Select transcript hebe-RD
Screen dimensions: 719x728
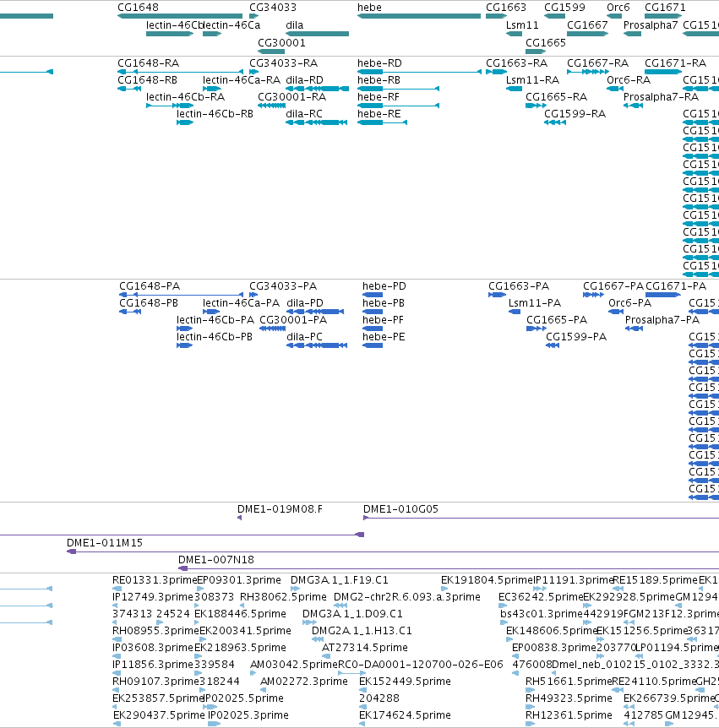379,63
